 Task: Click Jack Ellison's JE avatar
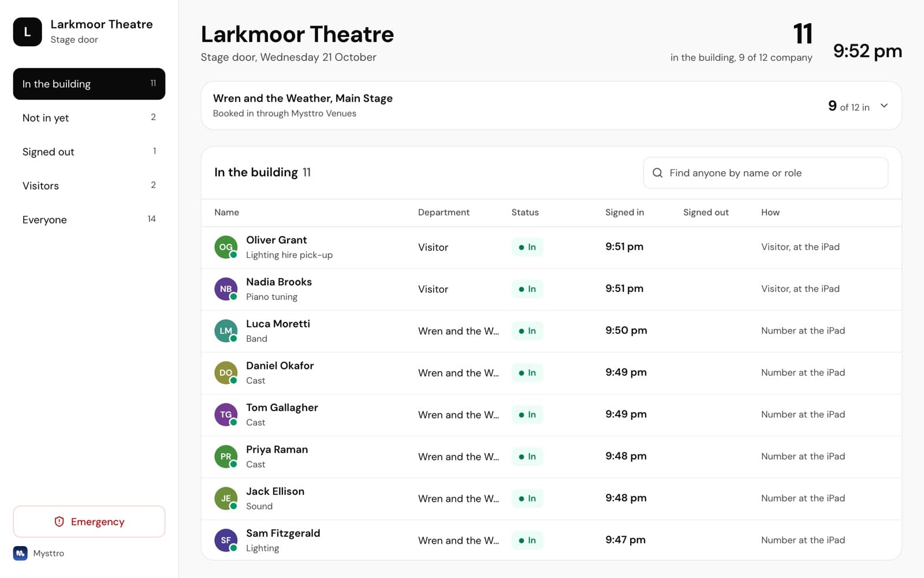[x=226, y=498]
